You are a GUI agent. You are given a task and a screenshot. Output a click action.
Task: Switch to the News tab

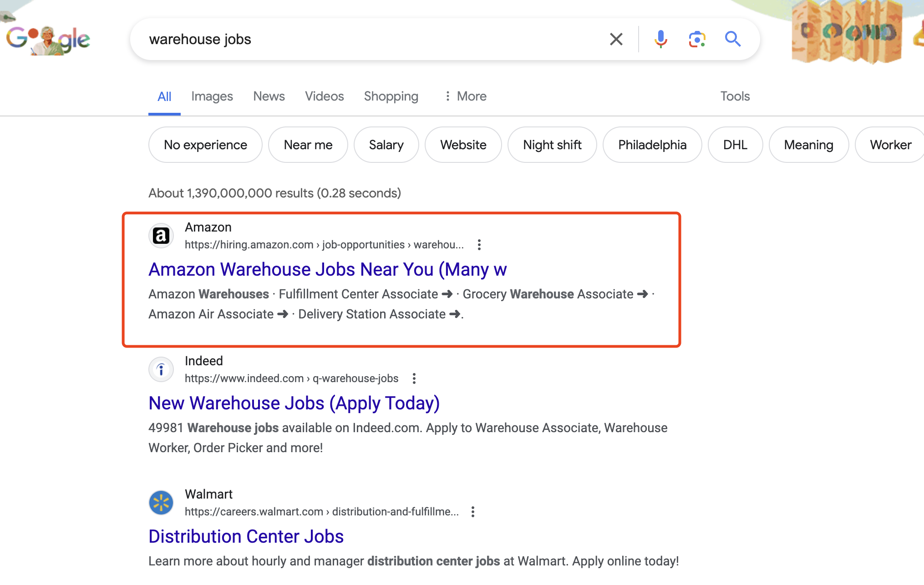tap(269, 96)
